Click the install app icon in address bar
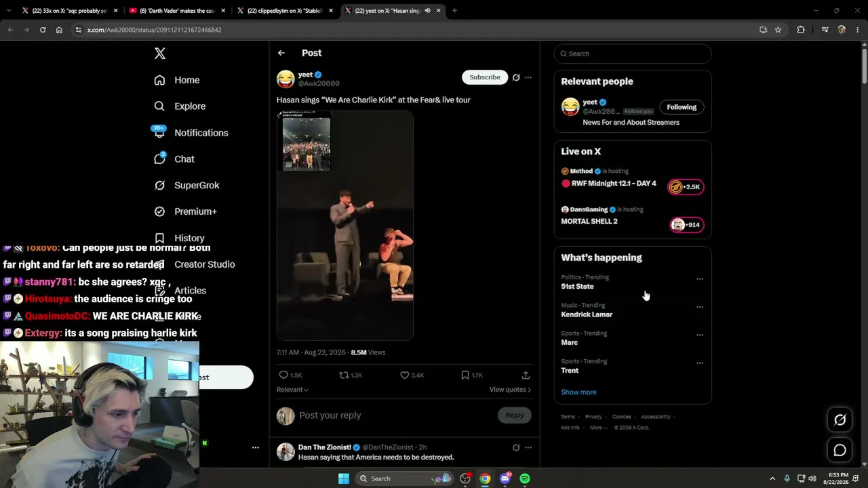868x488 pixels. pyautogui.click(x=763, y=30)
